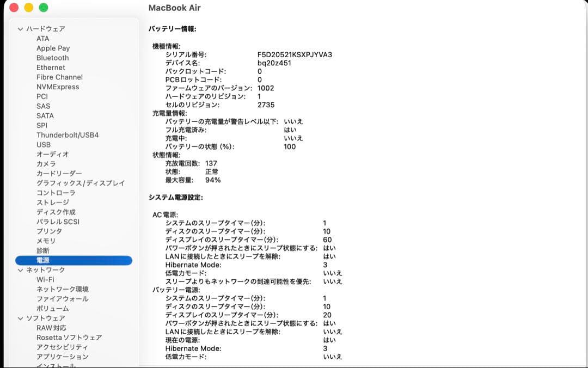This screenshot has width=588, height=368.
Task: Close the MacBook Air window
Action: [14, 8]
